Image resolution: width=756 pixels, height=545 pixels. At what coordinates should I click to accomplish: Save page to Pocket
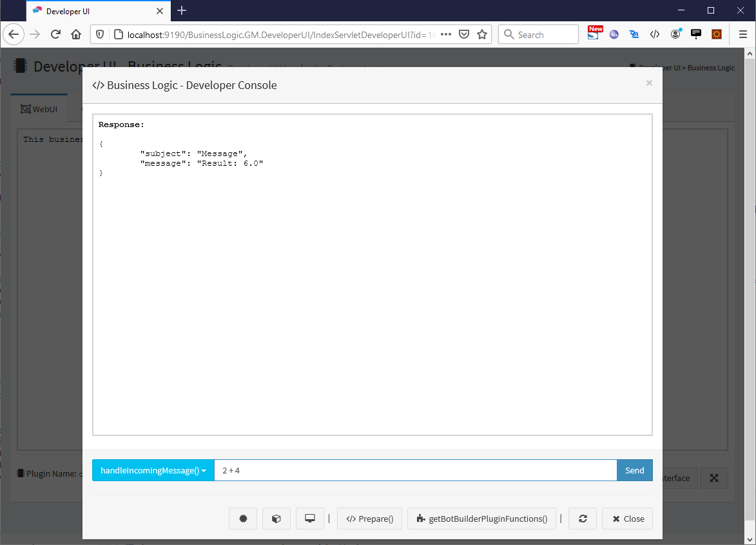pyautogui.click(x=464, y=35)
